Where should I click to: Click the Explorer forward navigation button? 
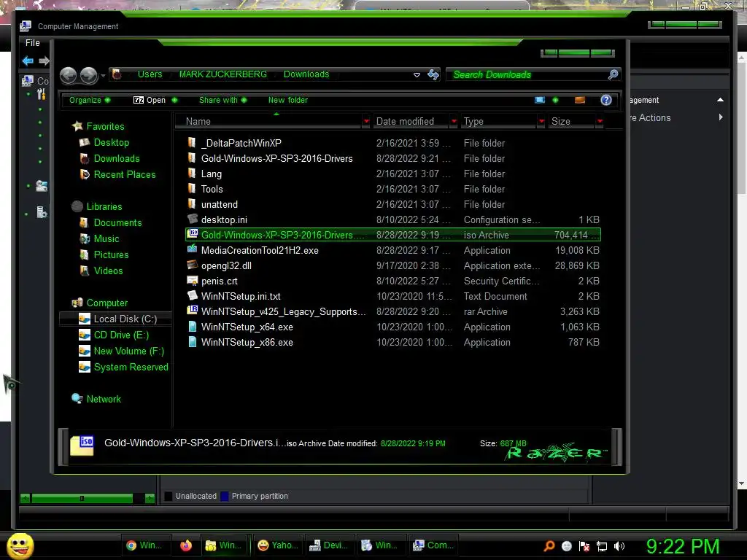tap(88, 75)
